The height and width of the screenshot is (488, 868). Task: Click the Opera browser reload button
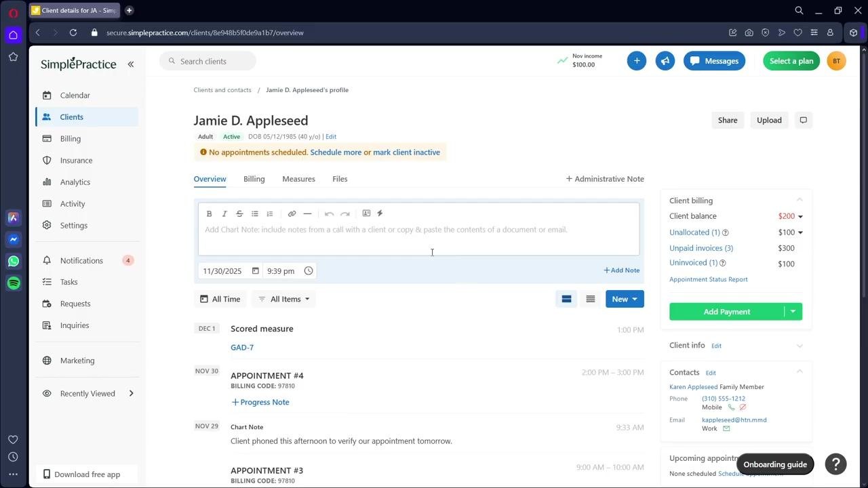coord(73,33)
